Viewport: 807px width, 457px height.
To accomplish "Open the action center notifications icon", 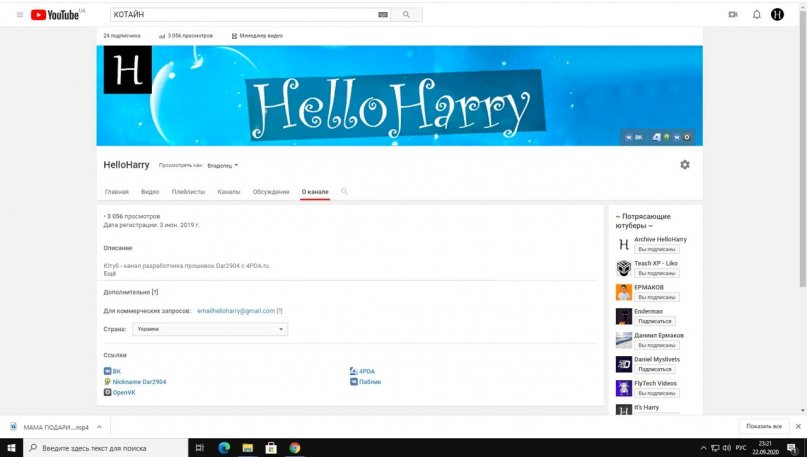I will pos(792,448).
